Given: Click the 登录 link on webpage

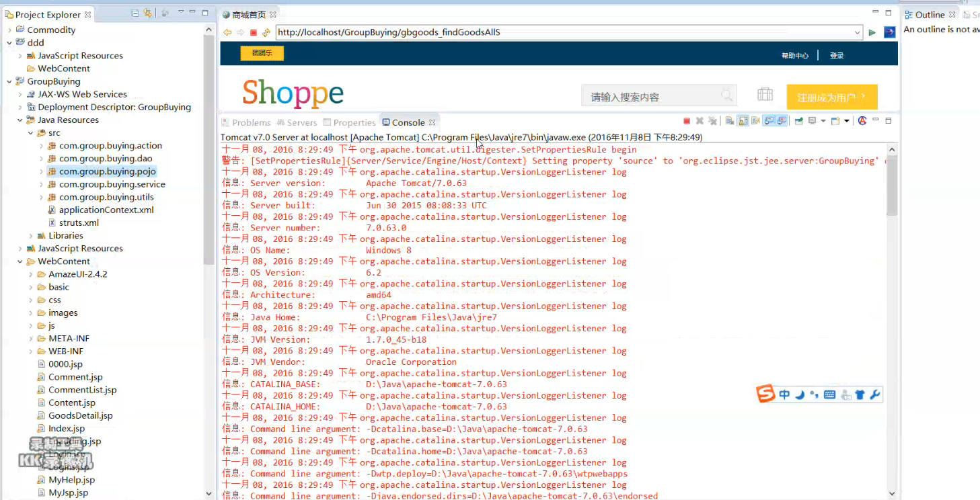Looking at the screenshot, I should [x=837, y=56].
